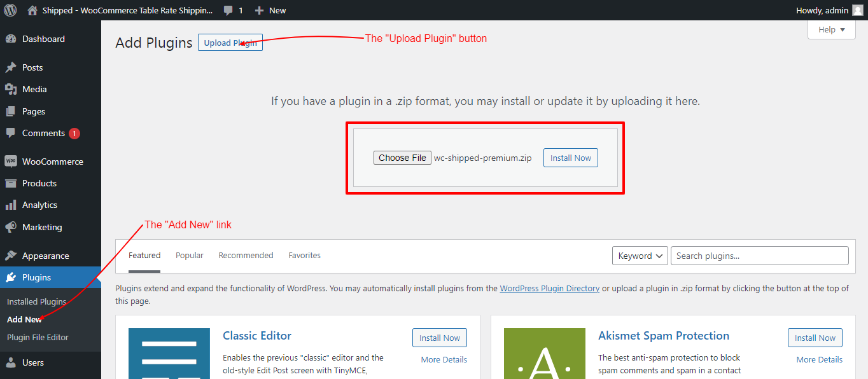Click the Choose File button
Viewport: 868px width, 379px height.
[402, 158]
